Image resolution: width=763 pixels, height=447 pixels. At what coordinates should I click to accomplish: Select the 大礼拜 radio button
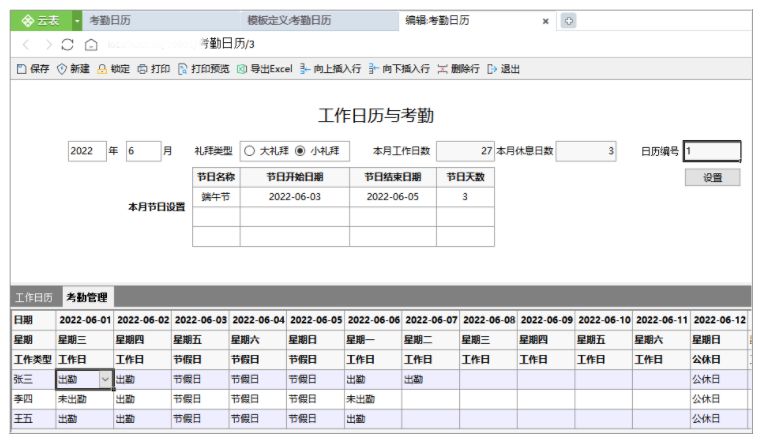250,151
